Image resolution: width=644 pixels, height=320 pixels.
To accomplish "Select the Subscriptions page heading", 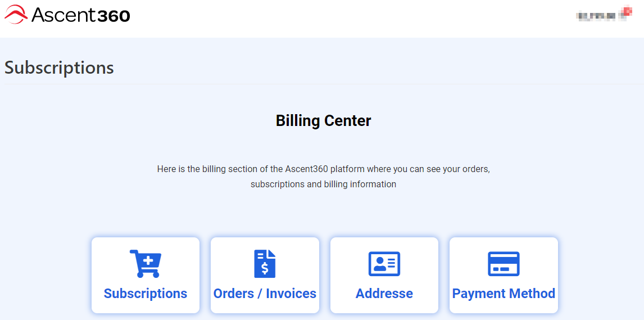I will coord(59,68).
